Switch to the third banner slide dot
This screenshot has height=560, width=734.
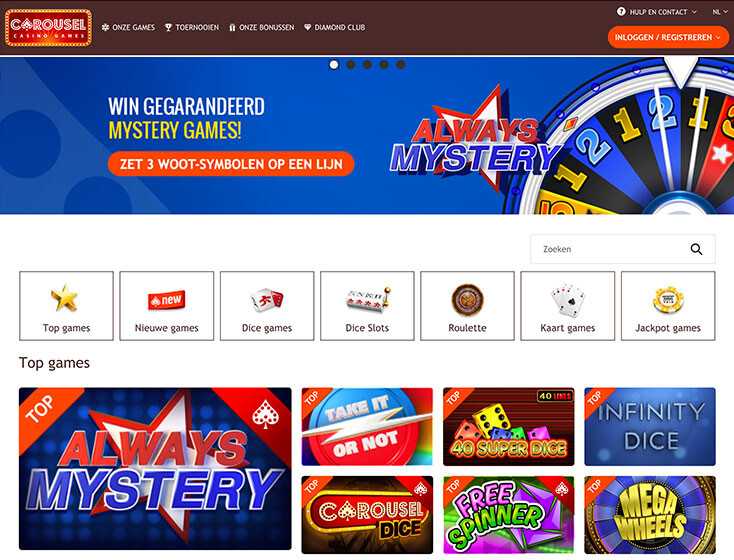pos(367,65)
